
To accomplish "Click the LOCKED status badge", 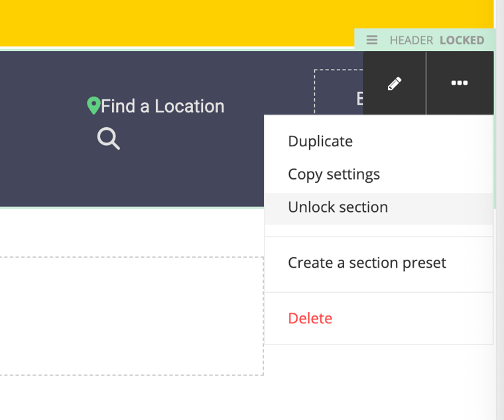I will pyautogui.click(x=462, y=40).
